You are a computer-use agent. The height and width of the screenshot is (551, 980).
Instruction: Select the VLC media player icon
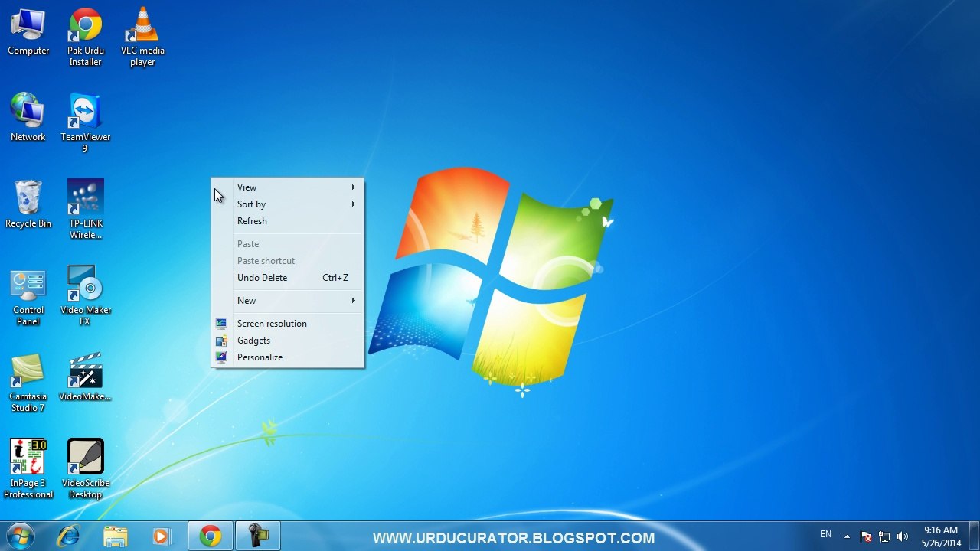[x=142, y=37]
